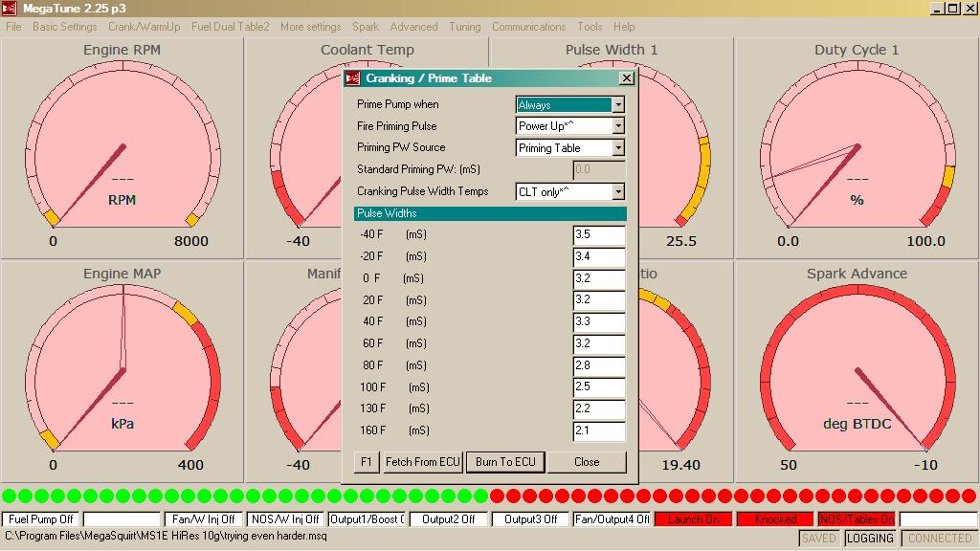Screen dimensions: 980x551
Task: Click the Engine MAP gauge
Action: (122, 372)
